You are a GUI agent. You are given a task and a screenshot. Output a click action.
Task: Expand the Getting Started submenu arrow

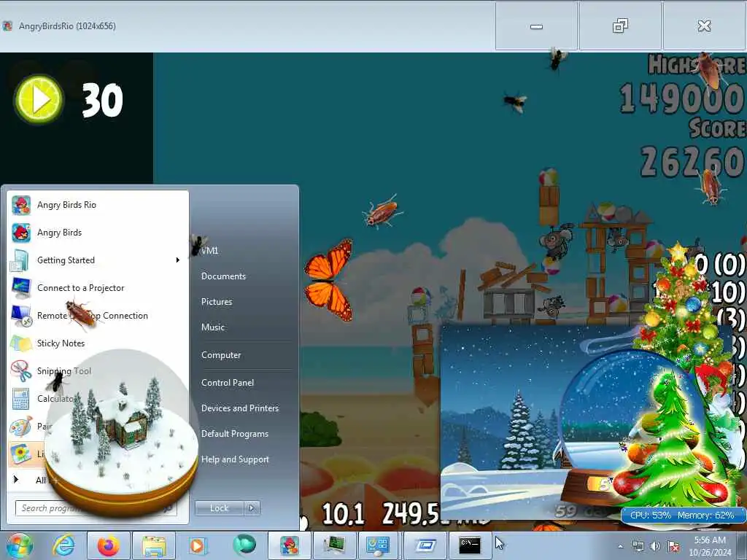coord(178,260)
